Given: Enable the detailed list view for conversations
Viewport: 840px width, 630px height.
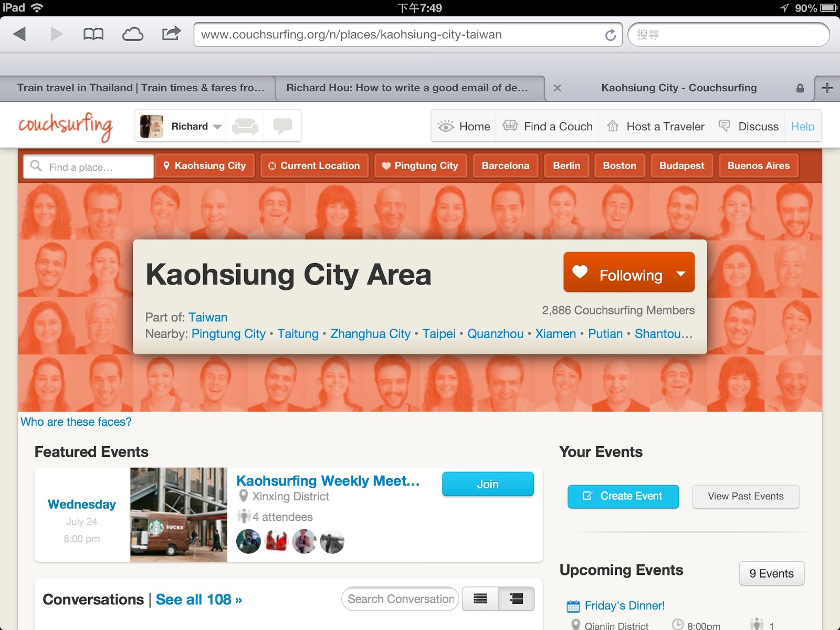Looking at the screenshot, I should point(516,598).
